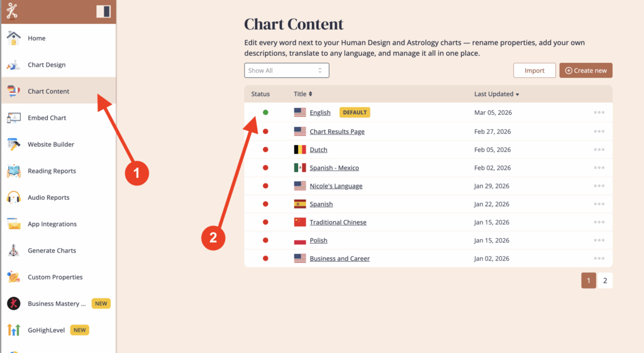The height and width of the screenshot is (353, 644).
Task: Select GoHighLevel menu item
Action: [46, 330]
